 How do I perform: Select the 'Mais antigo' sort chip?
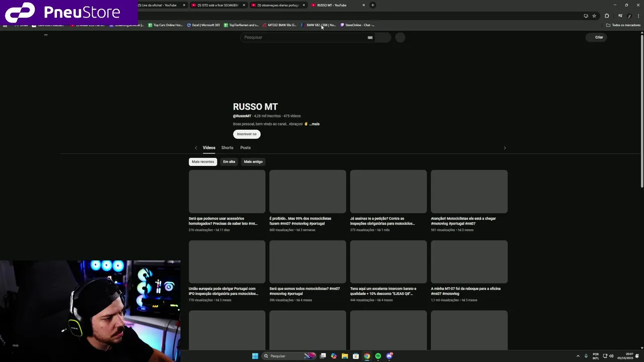(x=253, y=162)
